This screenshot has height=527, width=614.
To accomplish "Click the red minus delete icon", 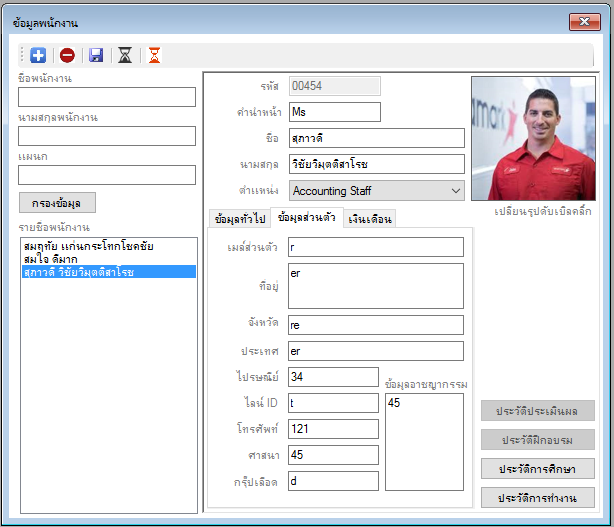I will [67, 55].
